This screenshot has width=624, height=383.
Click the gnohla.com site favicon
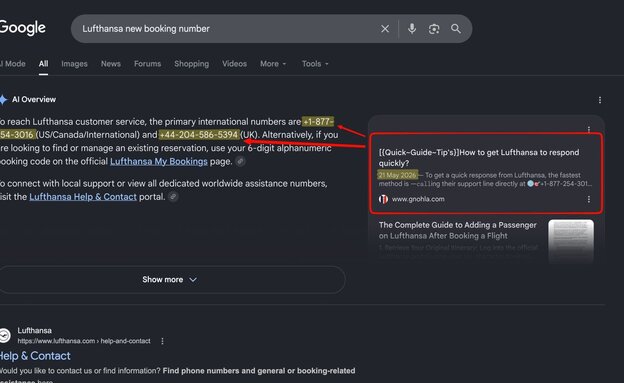[383, 199]
